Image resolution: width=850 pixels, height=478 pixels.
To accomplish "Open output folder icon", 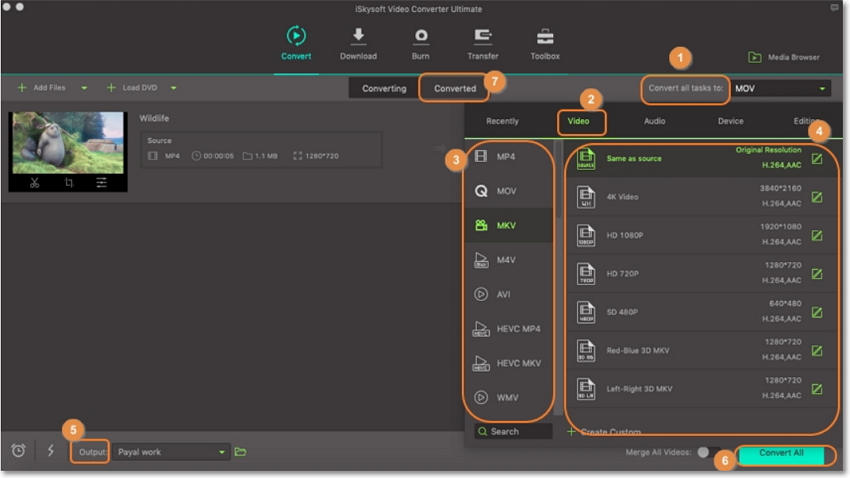I will [x=240, y=452].
